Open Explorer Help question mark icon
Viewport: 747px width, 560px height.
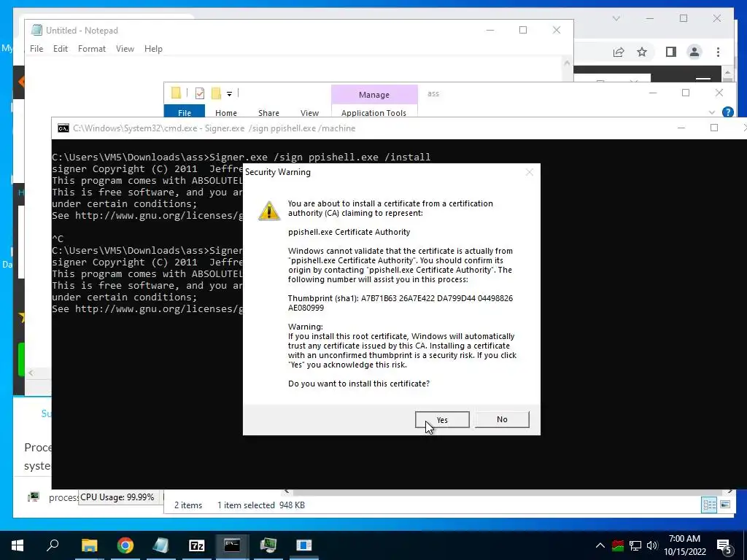(x=727, y=112)
